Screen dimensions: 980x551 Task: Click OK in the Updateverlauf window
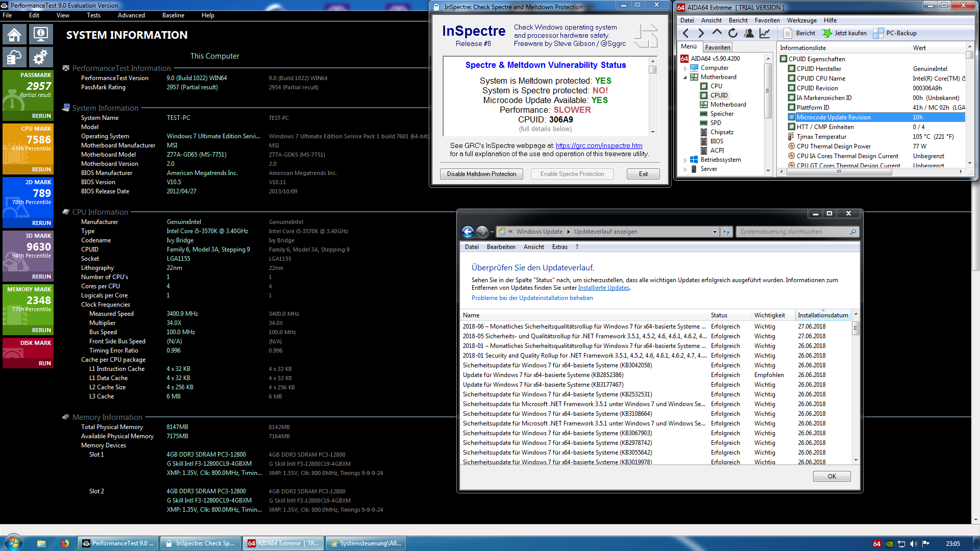pyautogui.click(x=831, y=477)
